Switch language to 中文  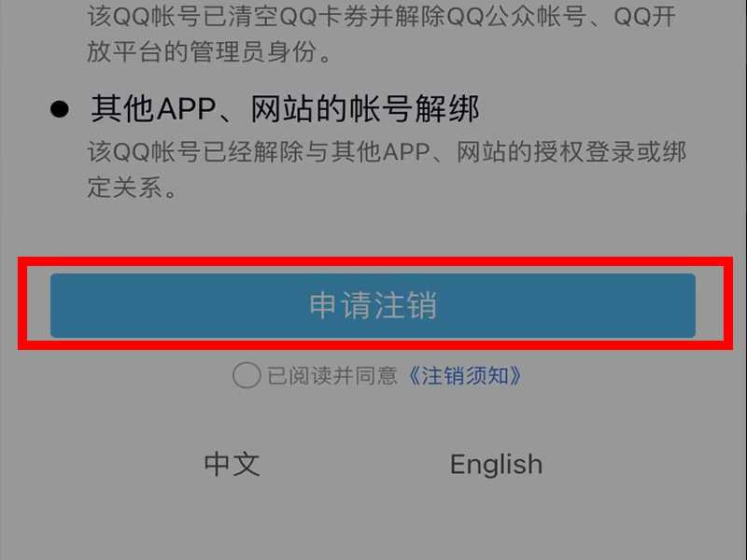[x=232, y=464]
